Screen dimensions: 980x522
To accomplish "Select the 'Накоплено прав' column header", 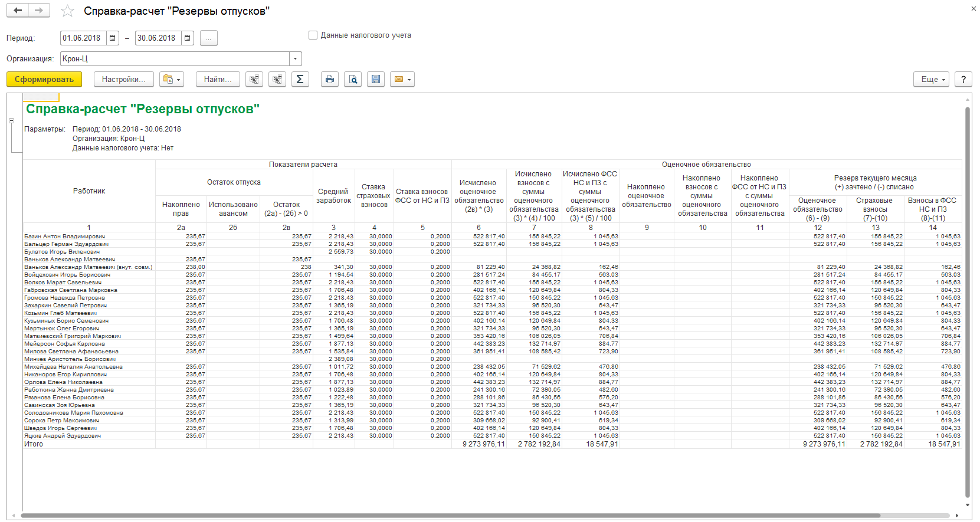I will [181, 209].
